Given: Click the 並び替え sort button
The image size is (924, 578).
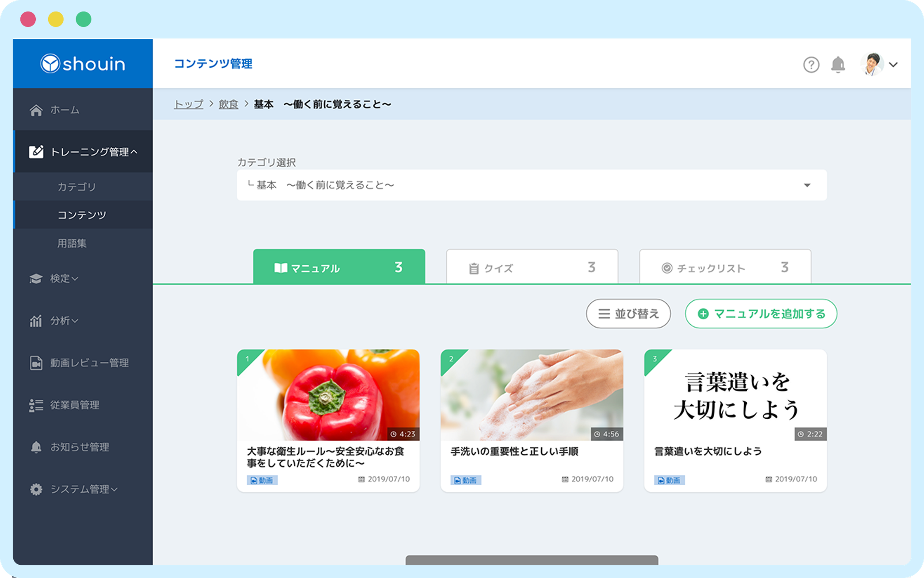Looking at the screenshot, I should (628, 314).
